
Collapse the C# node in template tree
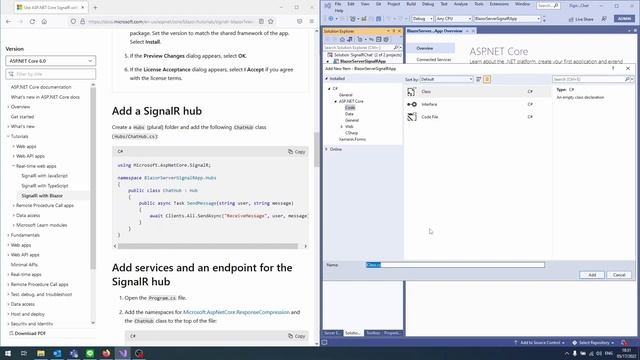(329, 89)
